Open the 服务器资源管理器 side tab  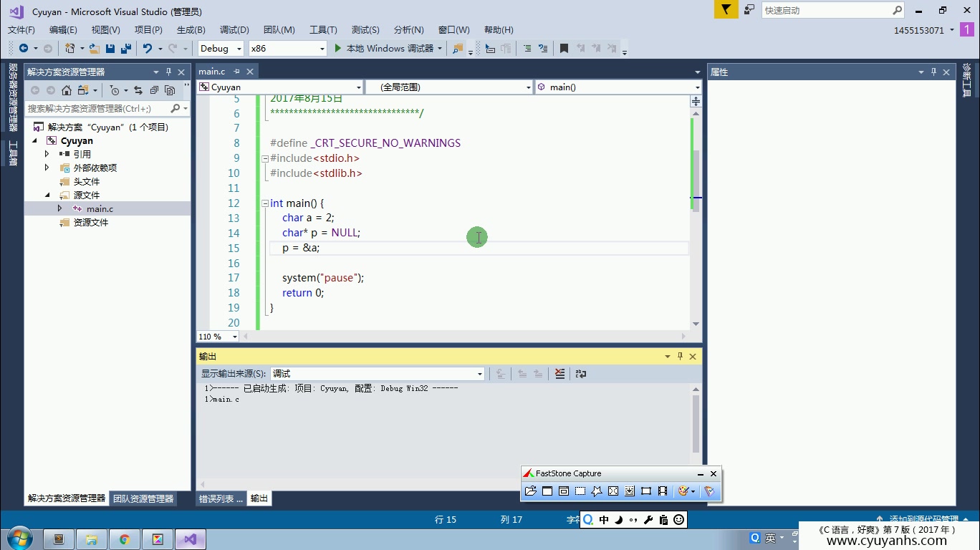pyautogui.click(x=12, y=97)
